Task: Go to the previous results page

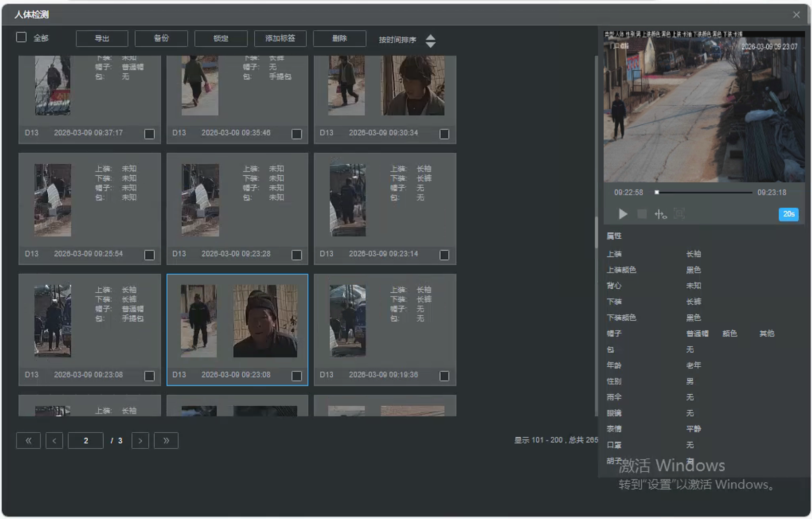Action: [x=54, y=441]
